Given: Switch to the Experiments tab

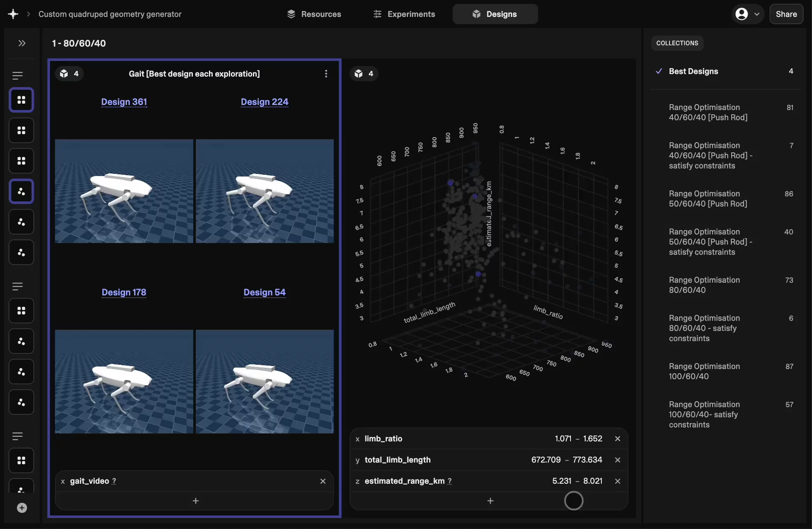Looking at the screenshot, I should [404, 14].
